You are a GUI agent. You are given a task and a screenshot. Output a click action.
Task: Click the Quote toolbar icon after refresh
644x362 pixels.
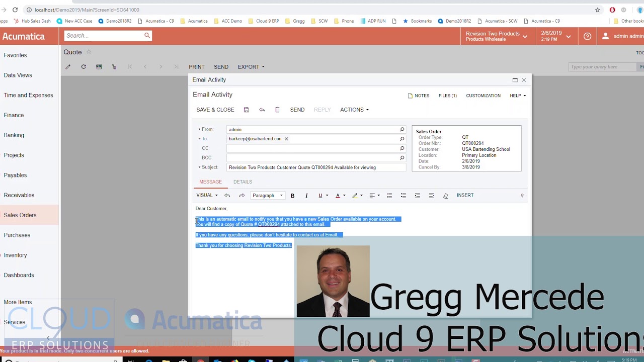point(99,67)
